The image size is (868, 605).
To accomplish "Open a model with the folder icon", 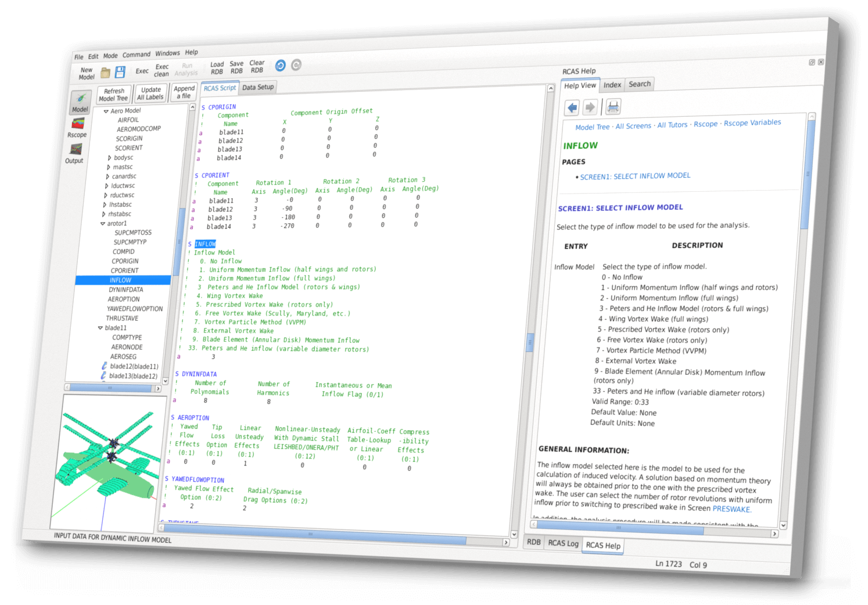I will click(x=105, y=72).
